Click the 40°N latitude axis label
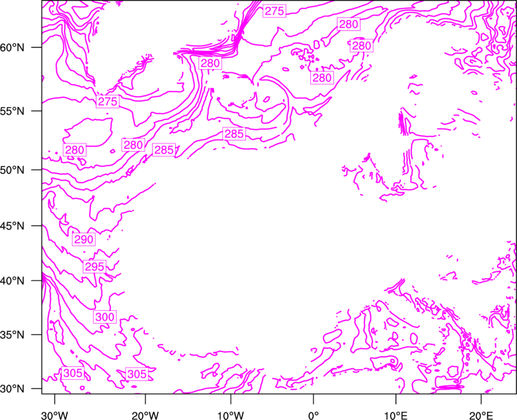The width and height of the screenshot is (517, 420). click(12, 281)
